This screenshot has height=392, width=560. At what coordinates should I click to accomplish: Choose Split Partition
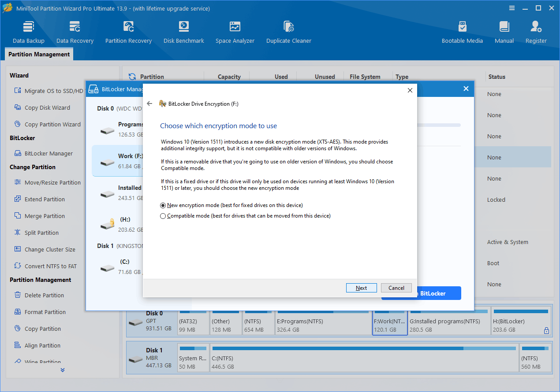click(36, 233)
